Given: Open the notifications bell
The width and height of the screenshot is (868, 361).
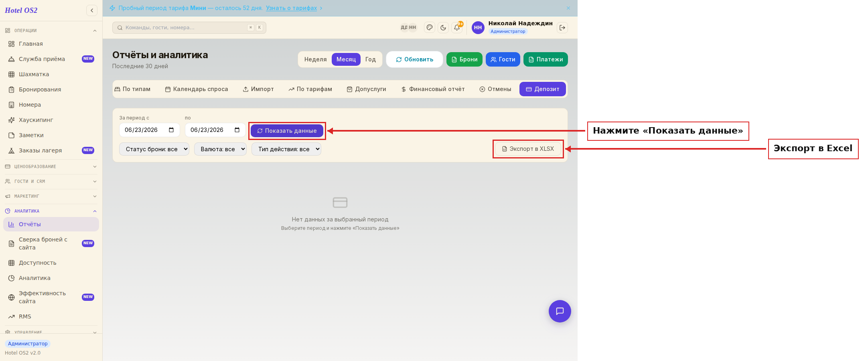Looking at the screenshot, I should (457, 28).
